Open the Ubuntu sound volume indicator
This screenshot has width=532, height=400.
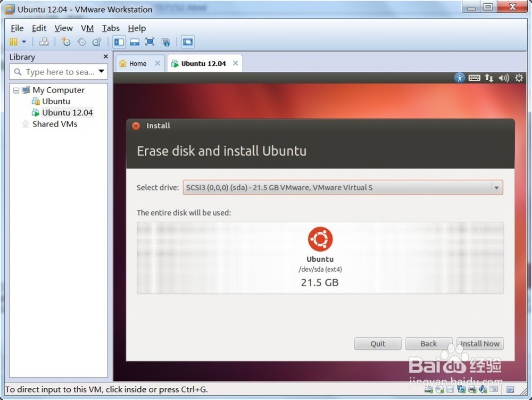click(504, 78)
